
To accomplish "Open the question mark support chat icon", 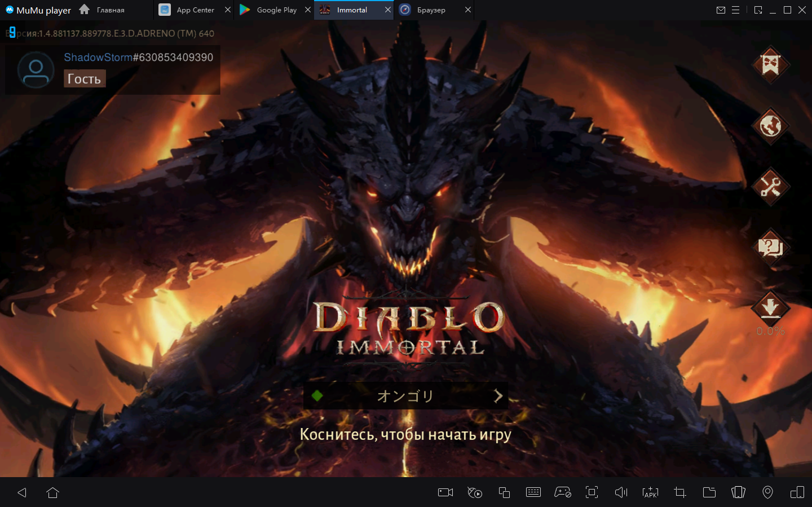I will (770, 247).
